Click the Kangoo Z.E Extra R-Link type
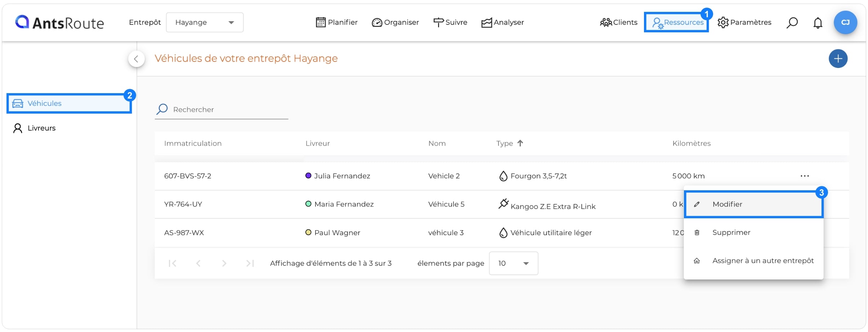 [x=553, y=206]
